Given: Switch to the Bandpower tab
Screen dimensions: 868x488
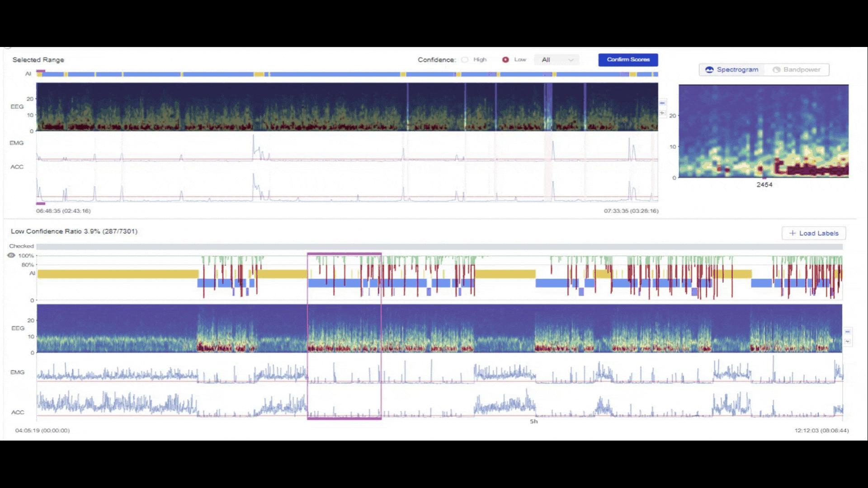Looking at the screenshot, I should tap(797, 70).
